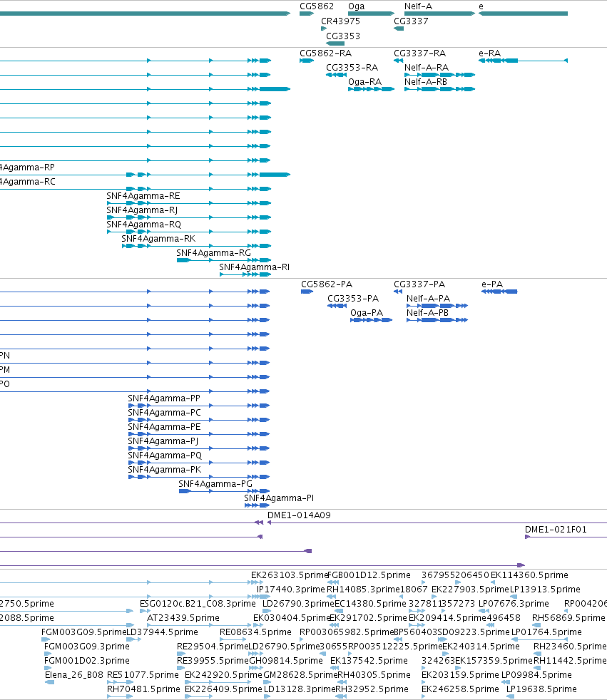Select the small CG3337 gene bar
Image resolution: width=607 pixels, height=700 pixels.
coord(399,29)
